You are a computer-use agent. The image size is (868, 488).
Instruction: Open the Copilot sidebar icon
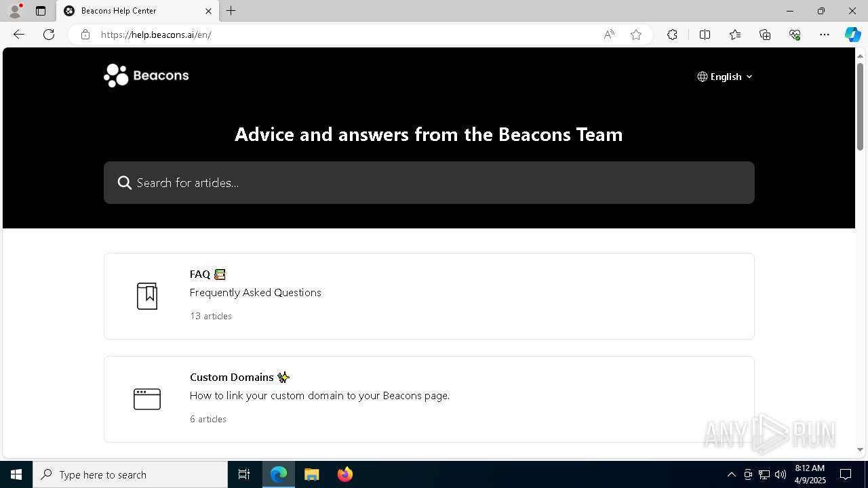coord(852,35)
